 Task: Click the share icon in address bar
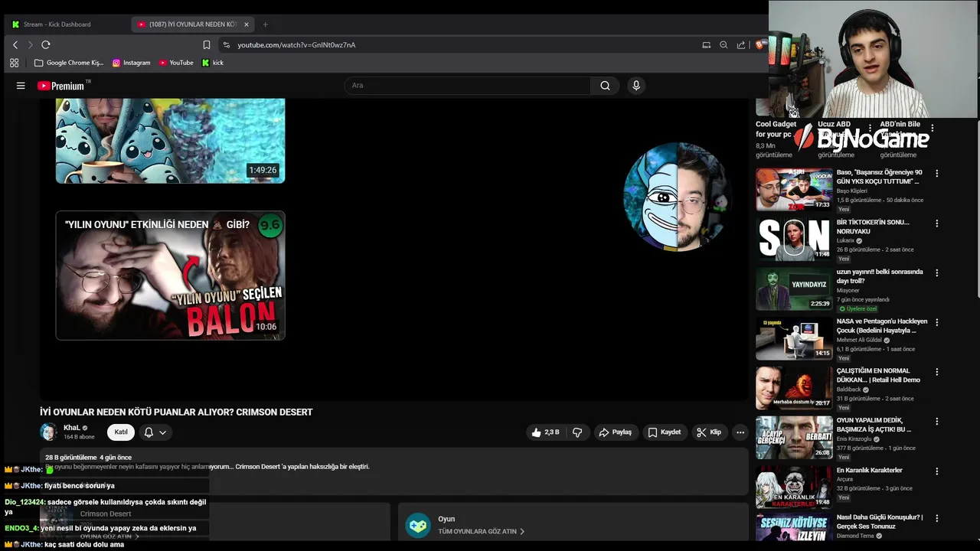(741, 45)
